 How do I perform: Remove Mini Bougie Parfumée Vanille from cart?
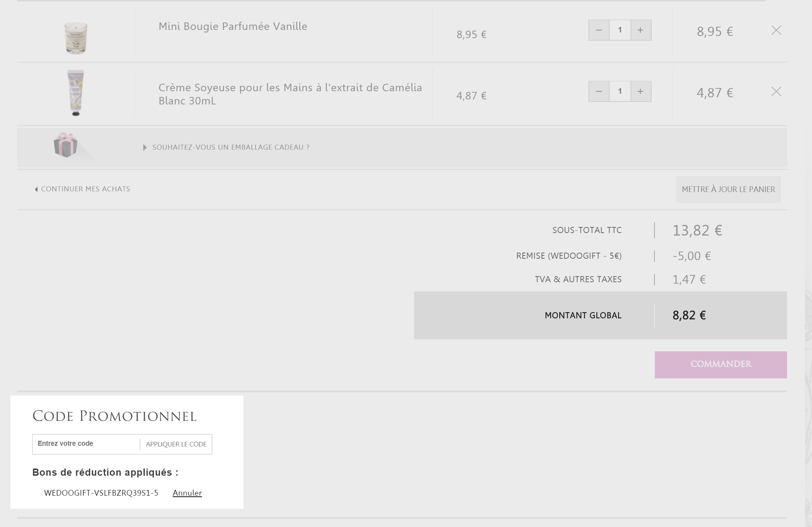click(776, 30)
